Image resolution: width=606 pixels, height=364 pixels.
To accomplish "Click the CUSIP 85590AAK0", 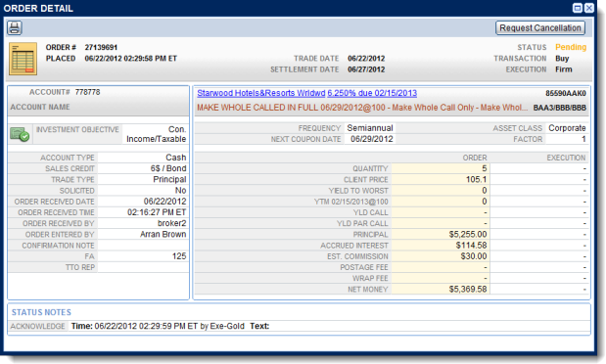I will pos(566,93).
